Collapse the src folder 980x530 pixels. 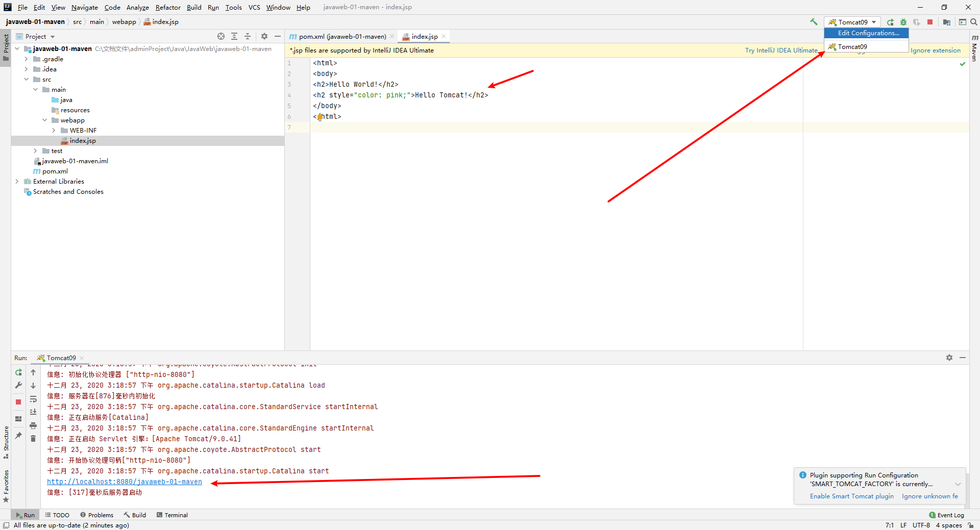[26, 80]
